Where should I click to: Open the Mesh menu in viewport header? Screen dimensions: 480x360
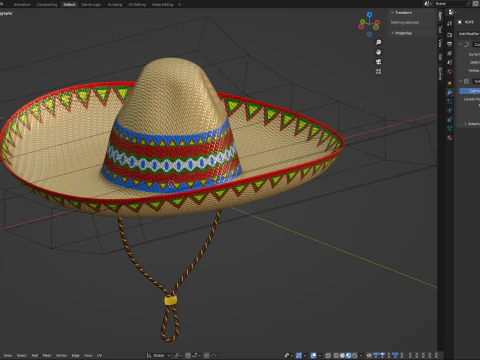point(47,355)
